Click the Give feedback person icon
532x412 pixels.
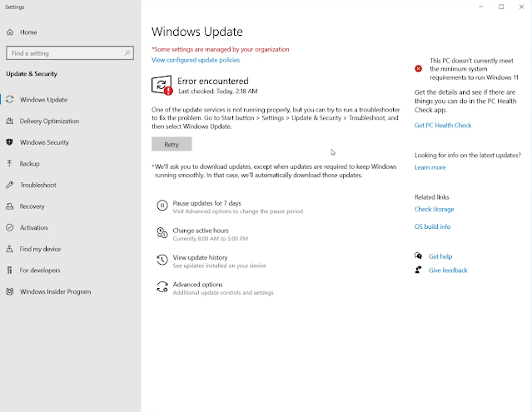click(x=418, y=270)
